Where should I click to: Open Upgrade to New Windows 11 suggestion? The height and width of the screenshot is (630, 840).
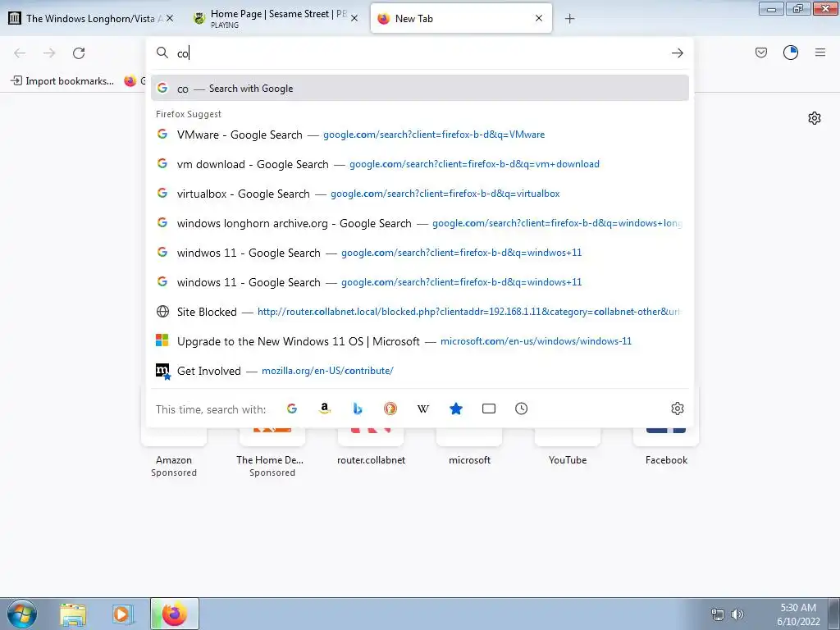(419, 340)
